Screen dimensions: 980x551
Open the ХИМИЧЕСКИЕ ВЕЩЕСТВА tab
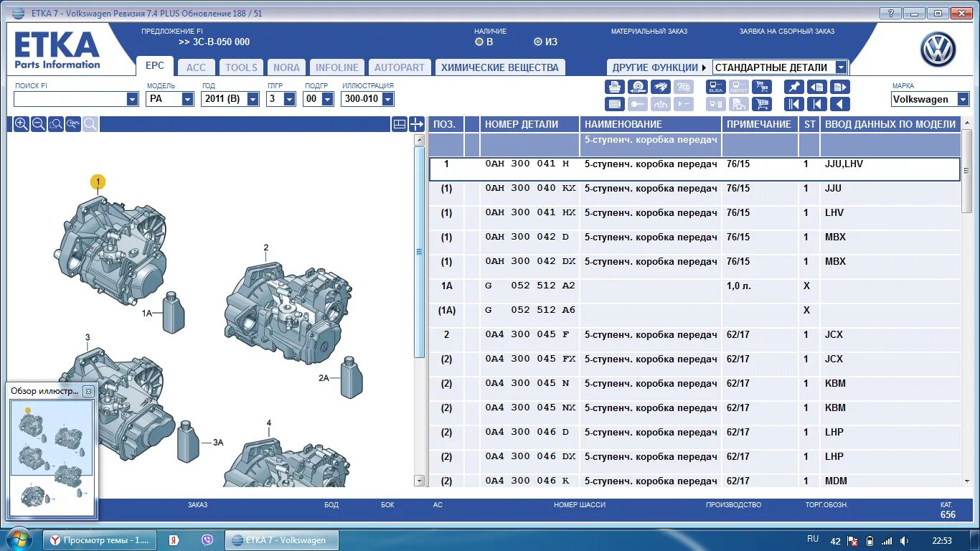[500, 67]
